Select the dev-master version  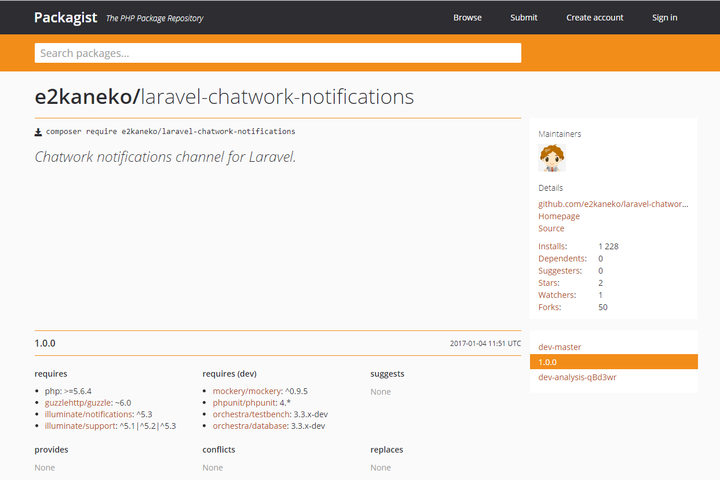point(559,347)
